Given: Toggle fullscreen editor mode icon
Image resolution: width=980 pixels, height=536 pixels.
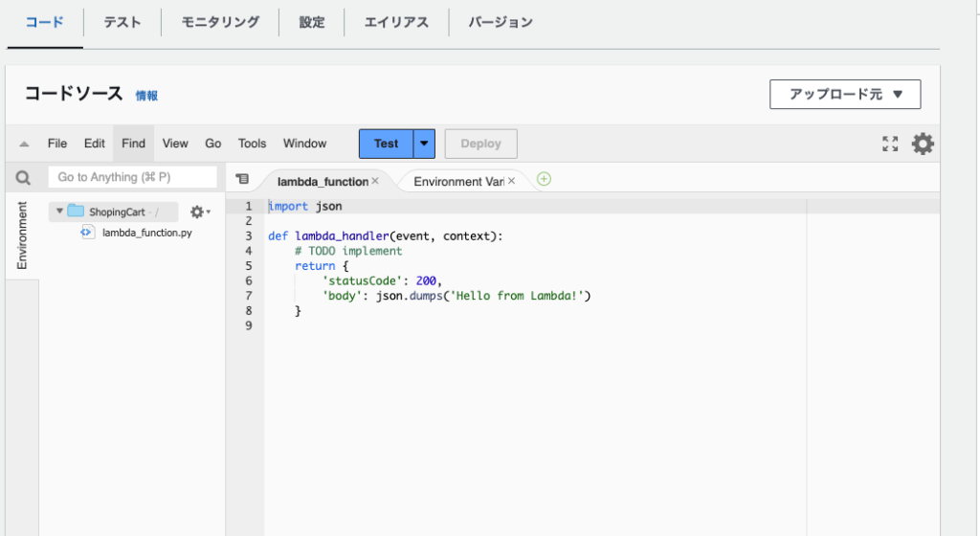Looking at the screenshot, I should click(890, 144).
